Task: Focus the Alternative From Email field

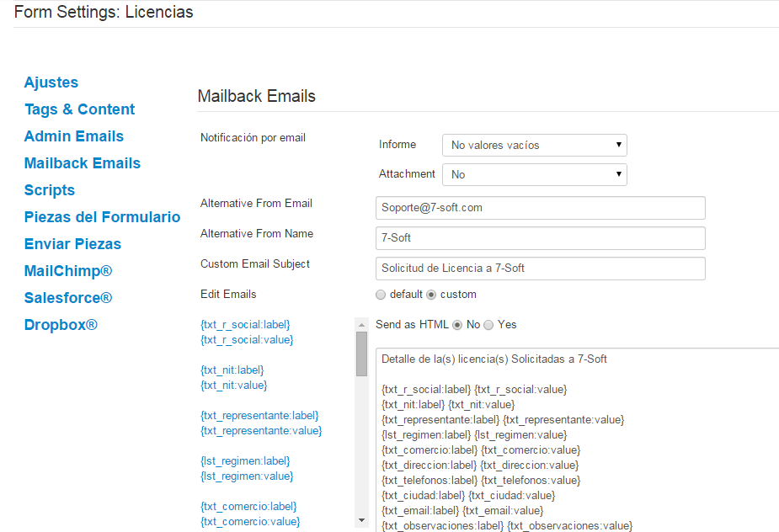Action: [541, 208]
